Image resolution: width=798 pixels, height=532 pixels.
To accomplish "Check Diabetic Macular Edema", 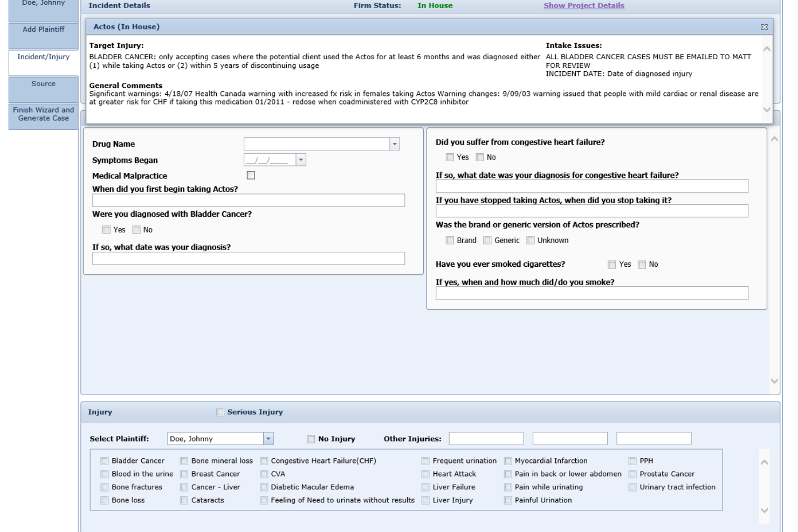I will [264, 488].
